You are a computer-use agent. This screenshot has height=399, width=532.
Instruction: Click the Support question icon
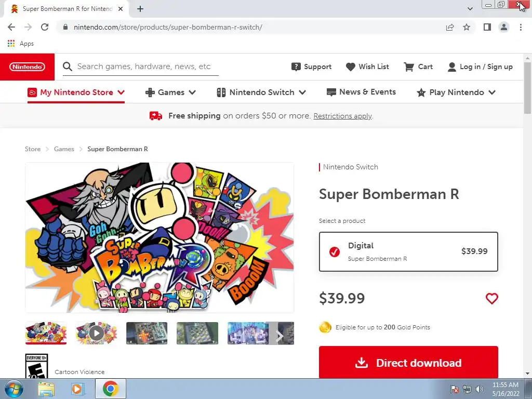tap(296, 66)
